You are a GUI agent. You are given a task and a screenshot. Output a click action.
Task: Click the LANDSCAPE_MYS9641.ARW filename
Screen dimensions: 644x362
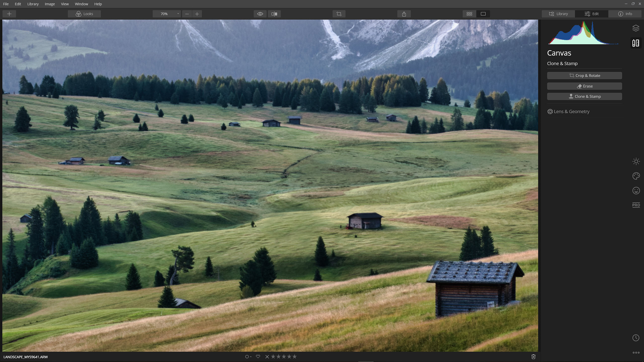click(x=25, y=357)
